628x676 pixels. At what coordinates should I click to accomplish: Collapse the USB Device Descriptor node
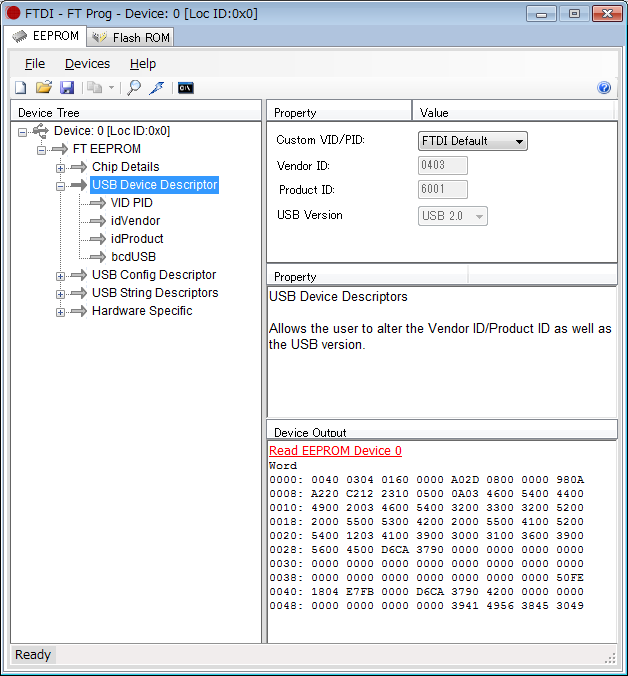[x=60, y=186]
